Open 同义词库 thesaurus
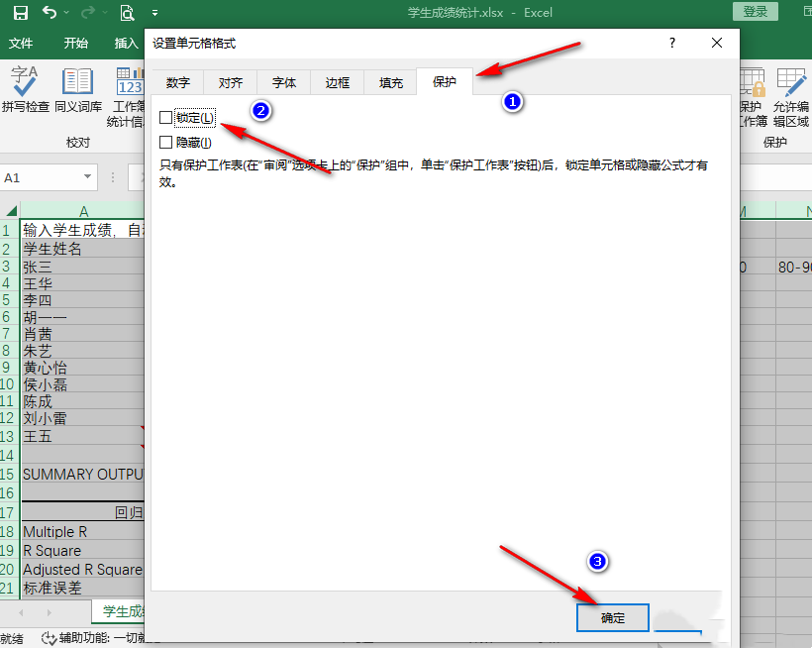This screenshot has height=648, width=812. (x=78, y=89)
